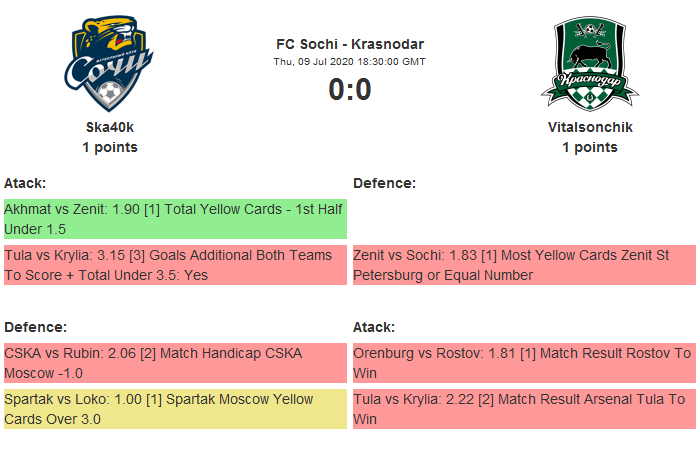Screen dimensions: 700x460
Task: Click Vitalsonchik's points total
Action: pos(590,147)
